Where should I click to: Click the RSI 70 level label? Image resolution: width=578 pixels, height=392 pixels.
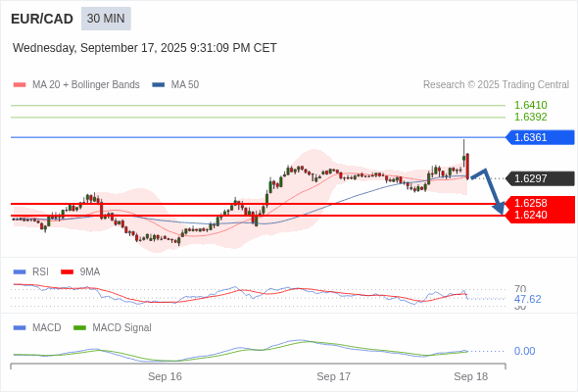click(520, 288)
